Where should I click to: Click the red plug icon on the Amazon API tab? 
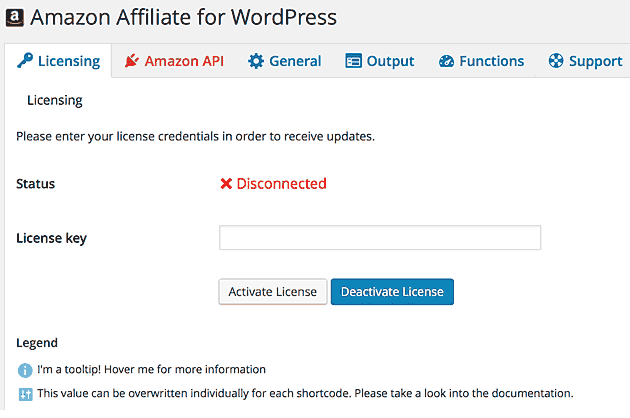coord(131,61)
